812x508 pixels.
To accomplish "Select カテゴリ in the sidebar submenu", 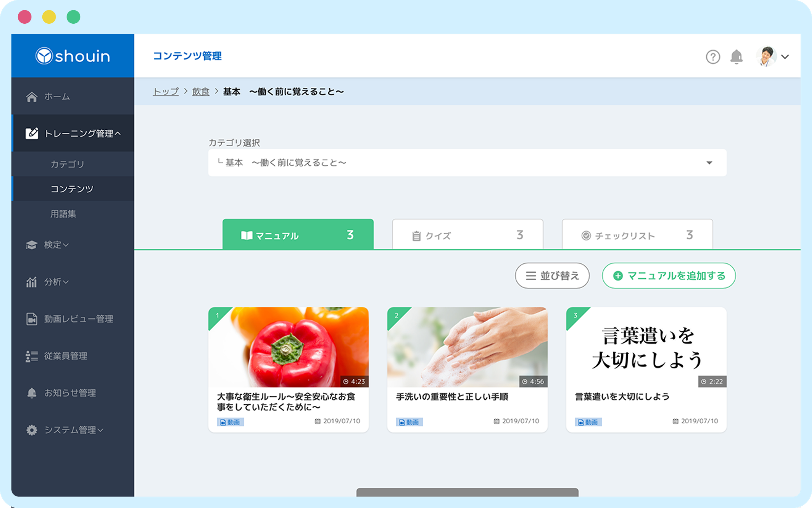I will [x=68, y=164].
